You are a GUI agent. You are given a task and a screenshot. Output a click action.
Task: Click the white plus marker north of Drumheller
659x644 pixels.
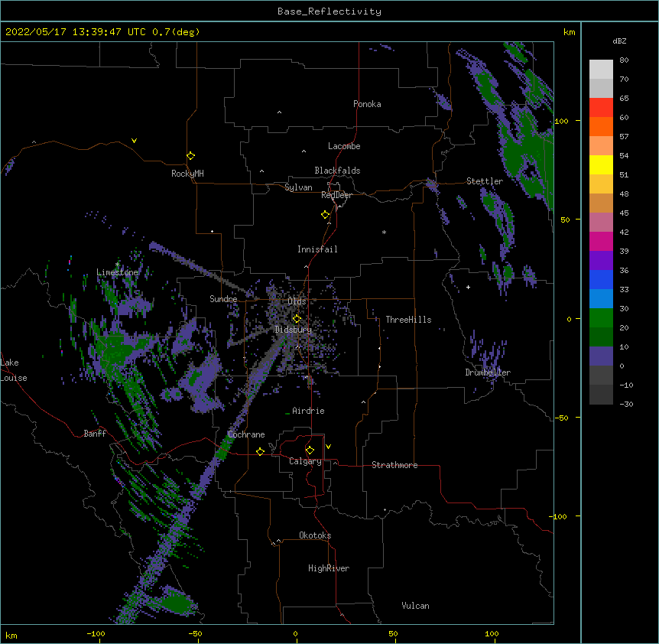coord(468,287)
